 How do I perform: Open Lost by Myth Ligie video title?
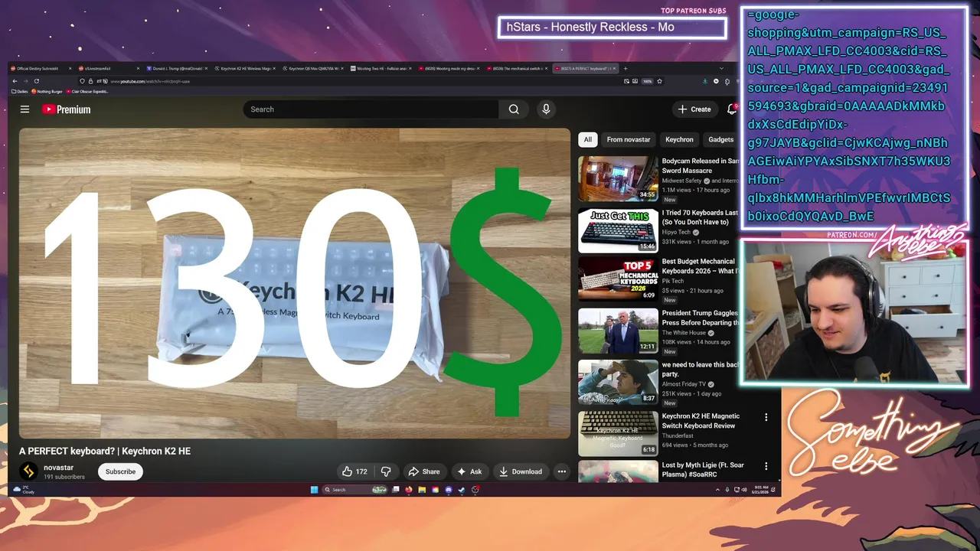tap(704, 469)
